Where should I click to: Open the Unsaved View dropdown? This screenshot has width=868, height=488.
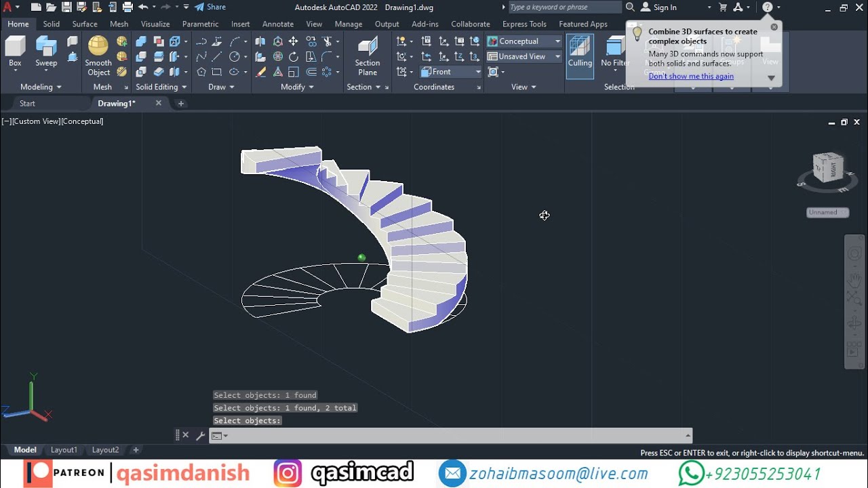point(524,56)
